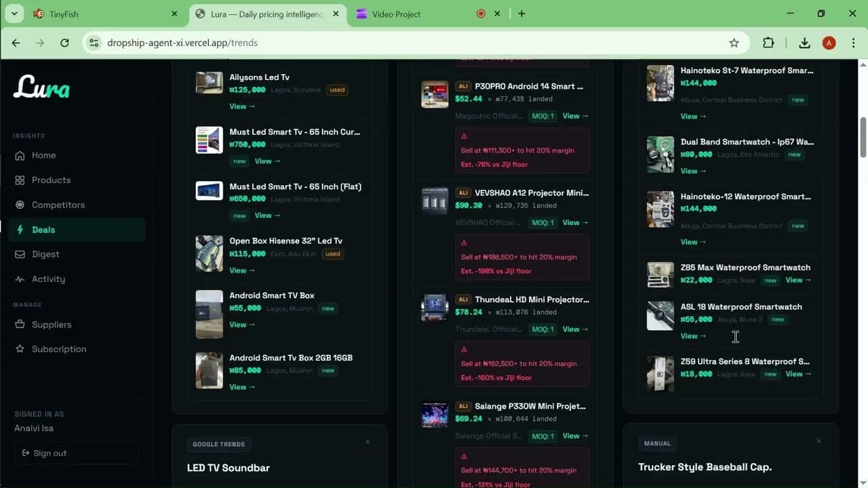868x488 pixels.
Task: View the Z85 Max Waterproof Smartwatch
Action: pyautogui.click(x=798, y=280)
